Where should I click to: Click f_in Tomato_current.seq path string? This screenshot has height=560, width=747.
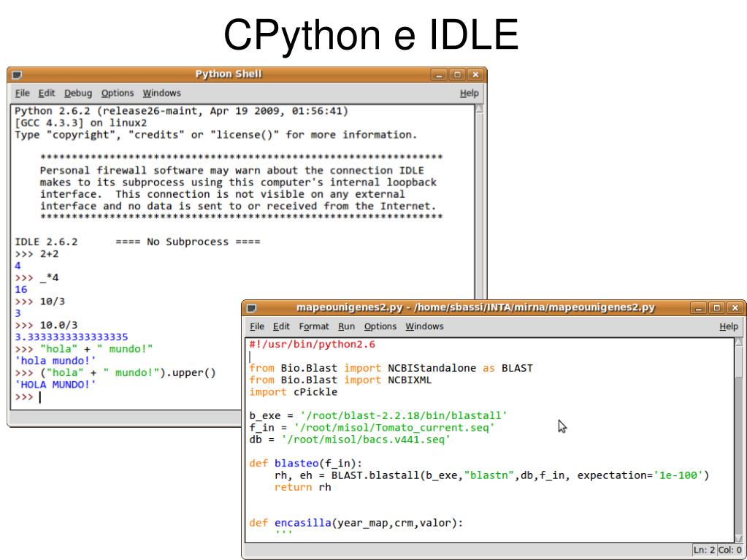(x=394, y=428)
